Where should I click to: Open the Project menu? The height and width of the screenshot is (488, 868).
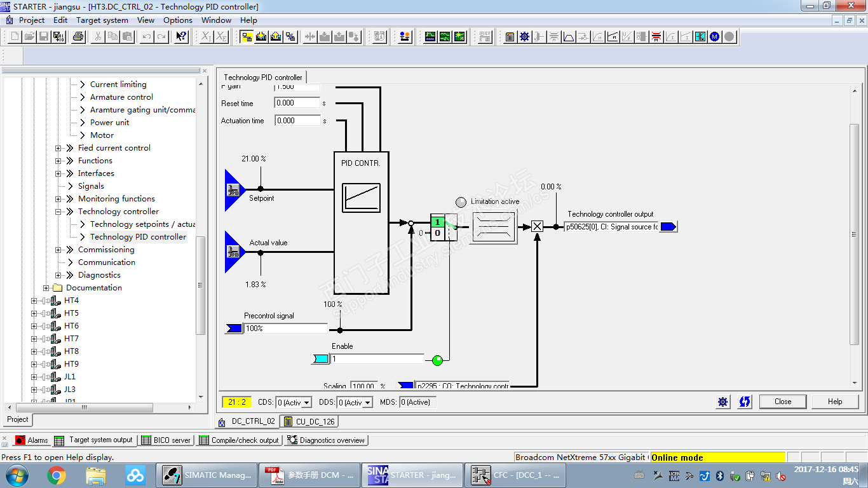pos(32,20)
